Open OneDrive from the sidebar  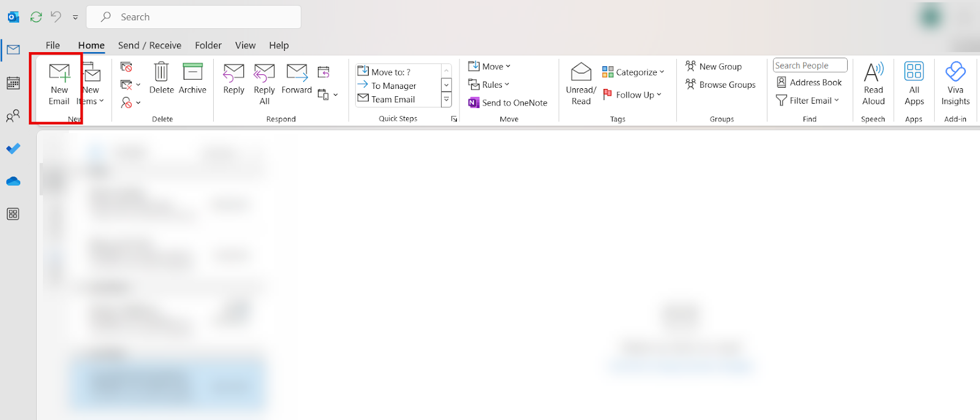[x=13, y=181]
